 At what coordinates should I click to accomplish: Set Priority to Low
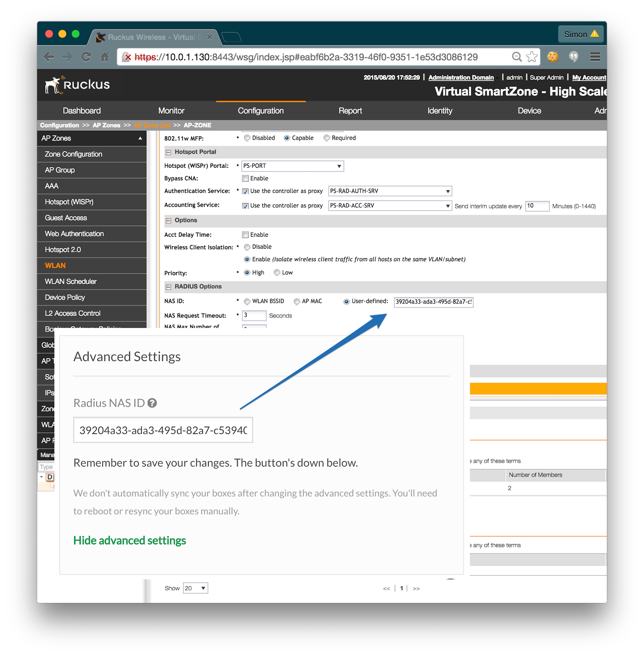(x=277, y=273)
